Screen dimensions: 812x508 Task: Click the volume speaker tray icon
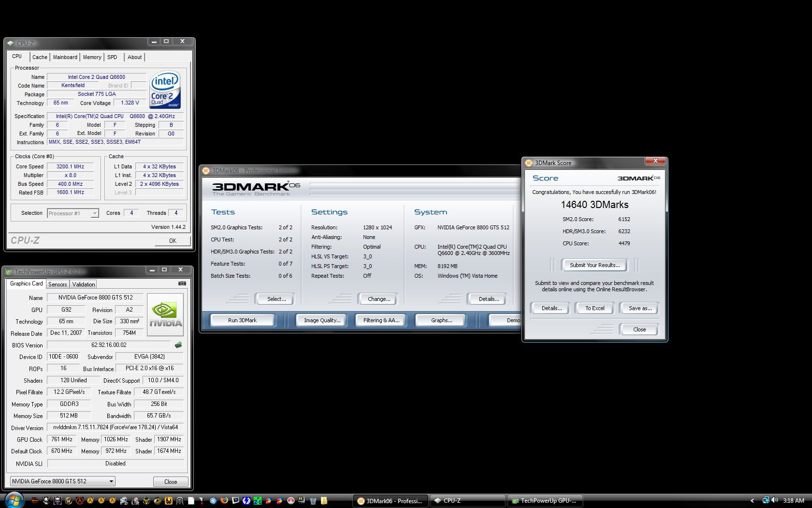[x=774, y=500]
